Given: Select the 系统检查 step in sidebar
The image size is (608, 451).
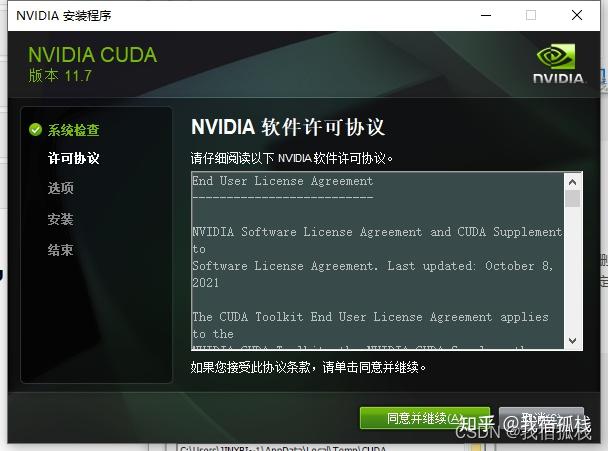Looking at the screenshot, I should pos(74,130).
